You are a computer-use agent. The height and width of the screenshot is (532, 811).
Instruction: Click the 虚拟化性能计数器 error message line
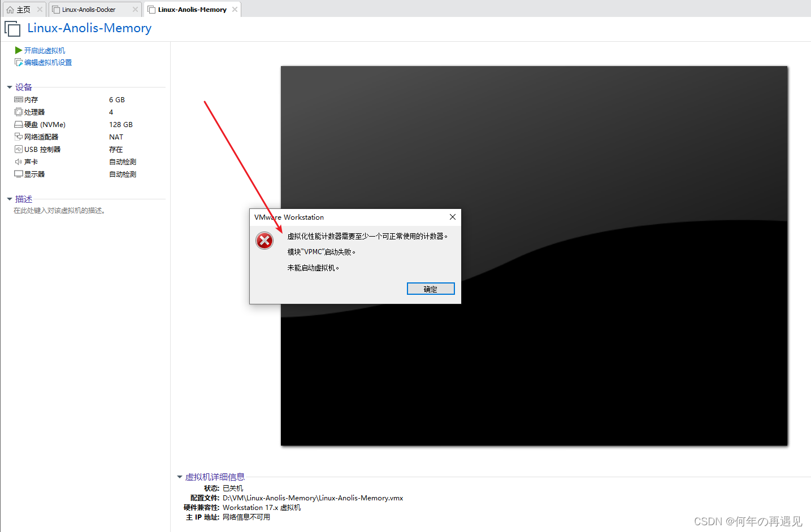(x=368, y=236)
